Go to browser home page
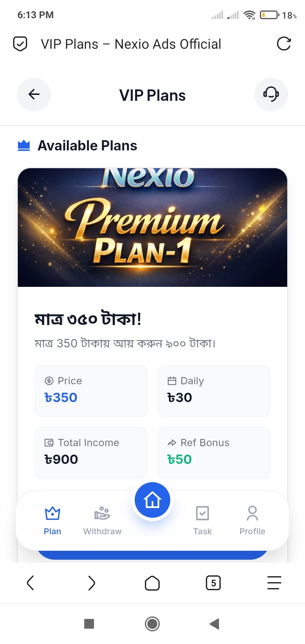Image resolution: width=305 pixels, height=644 pixels. click(152, 583)
